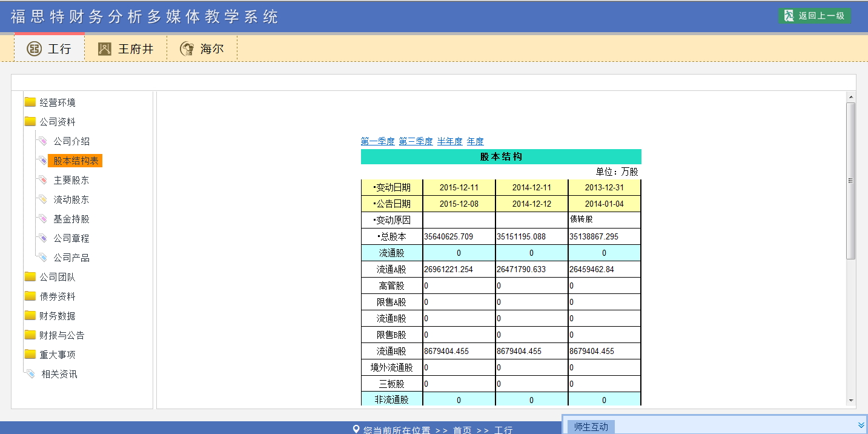868x434 pixels.
Task: Click the 工行 bank logo icon
Action: click(x=35, y=49)
